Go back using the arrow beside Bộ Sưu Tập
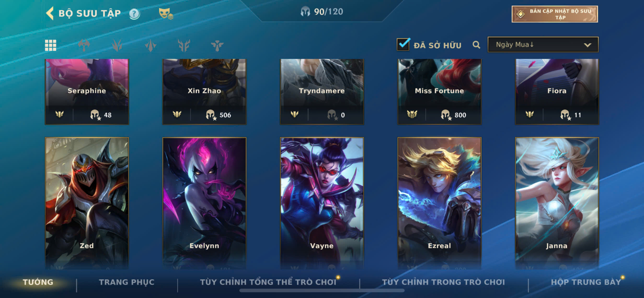The width and height of the screenshot is (644, 298). (50, 13)
